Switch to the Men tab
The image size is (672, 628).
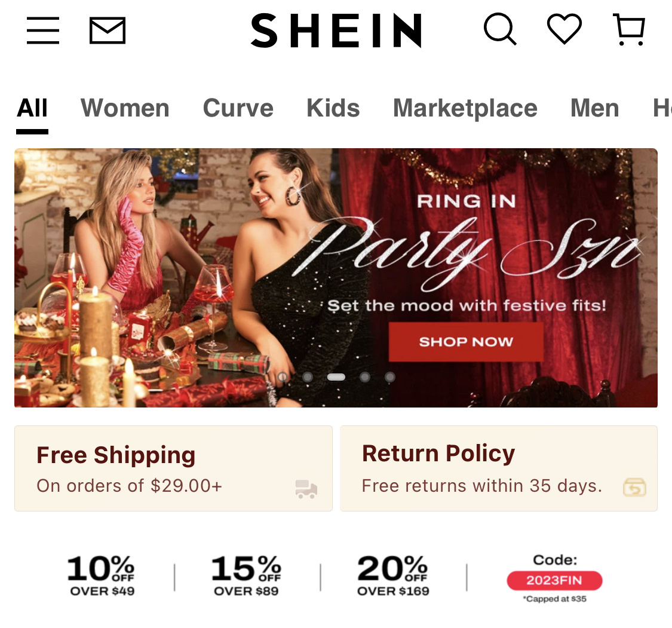click(595, 108)
